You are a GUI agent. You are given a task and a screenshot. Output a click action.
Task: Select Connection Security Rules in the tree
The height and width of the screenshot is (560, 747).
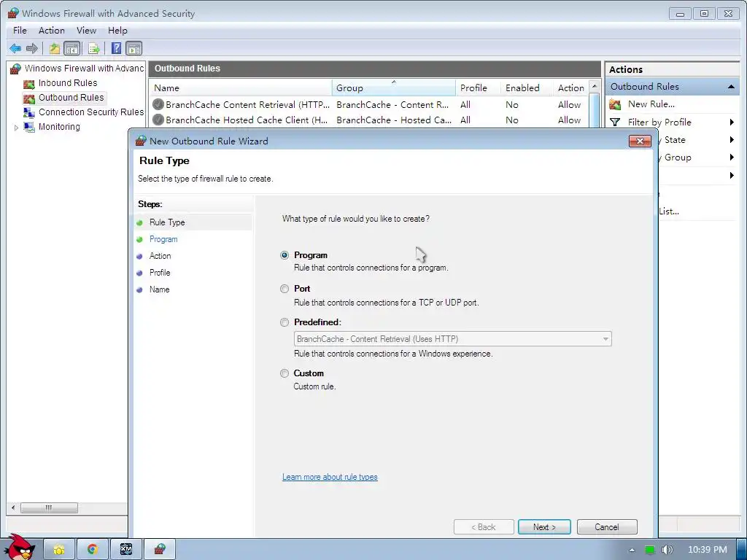click(x=91, y=112)
